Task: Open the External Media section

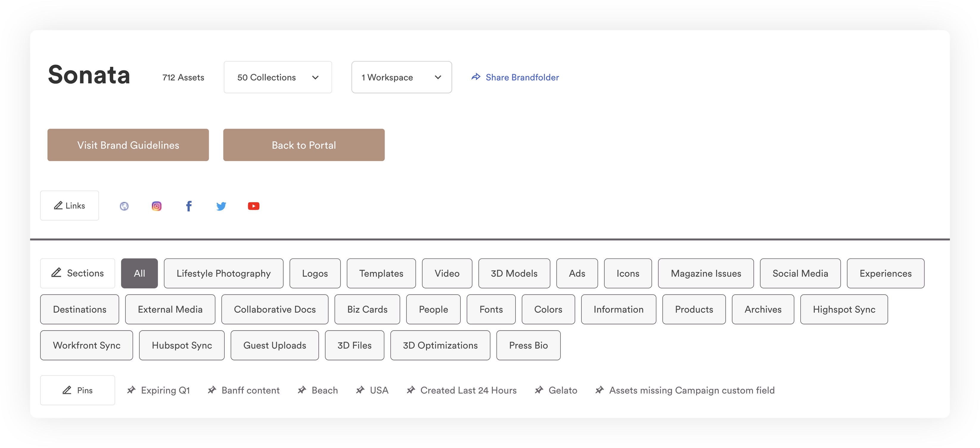Action: [x=170, y=309]
